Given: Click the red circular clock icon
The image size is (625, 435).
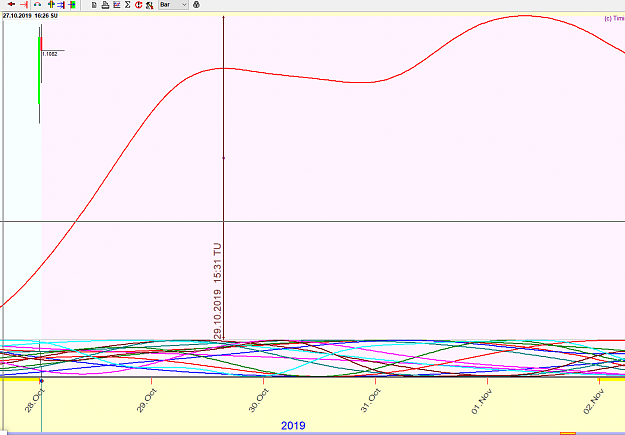Looking at the screenshot, I should [x=138, y=5].
